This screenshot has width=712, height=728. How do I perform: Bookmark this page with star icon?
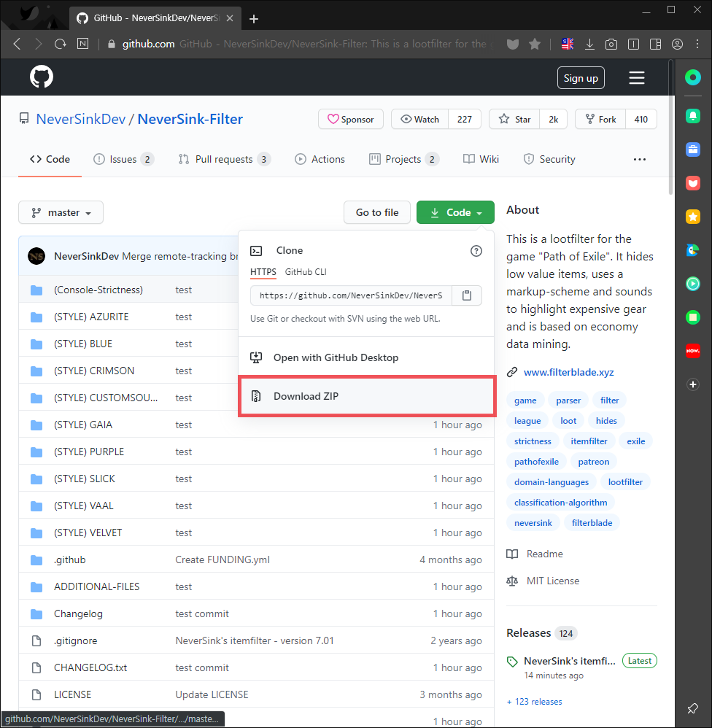click(535, 44)
